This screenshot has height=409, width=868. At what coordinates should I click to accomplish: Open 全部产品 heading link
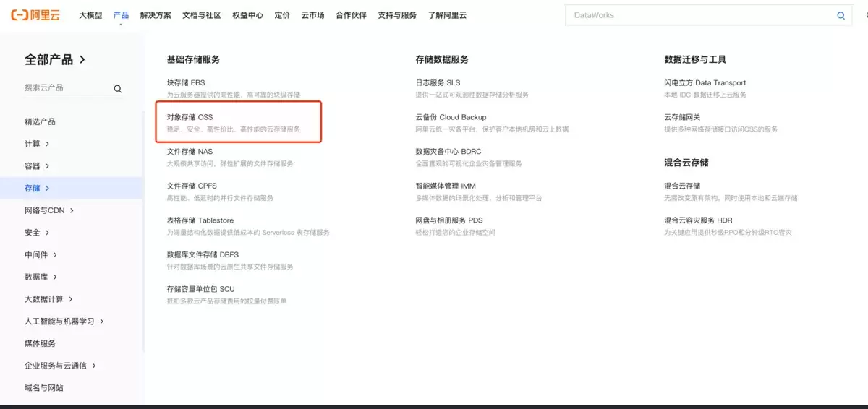[55, 60]
